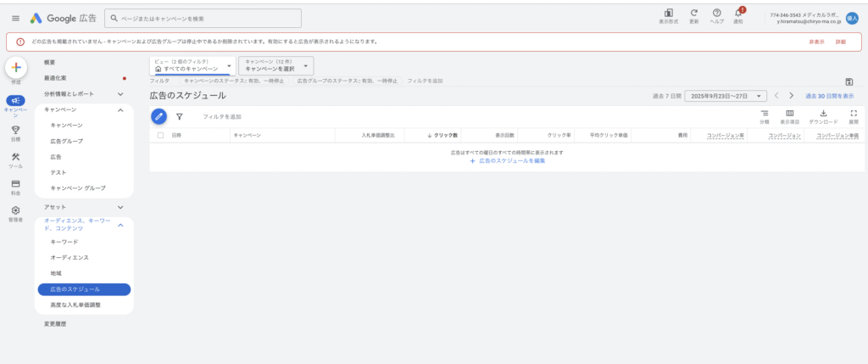Open the date range dropdown 2025年9月23日〜27日
This screenshot has width=868, height=364.
(x=725, y=97)
